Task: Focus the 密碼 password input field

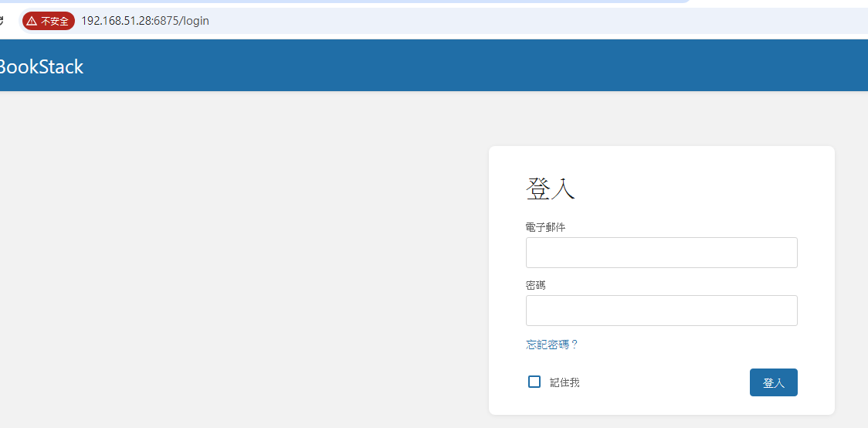Action: tap(662, 311)
